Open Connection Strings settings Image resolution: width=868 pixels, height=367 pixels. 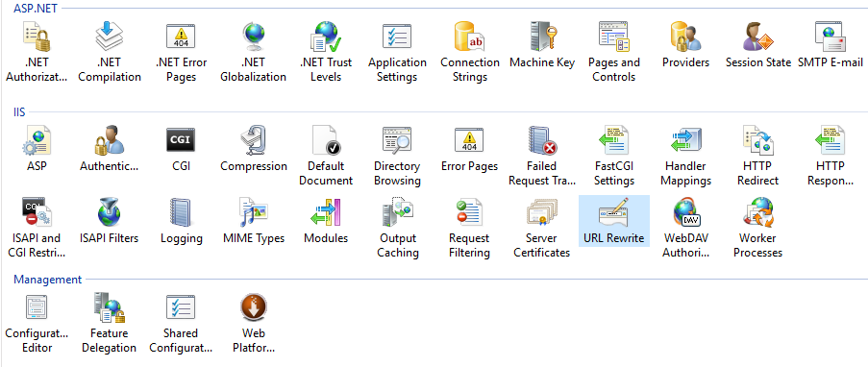469,52
